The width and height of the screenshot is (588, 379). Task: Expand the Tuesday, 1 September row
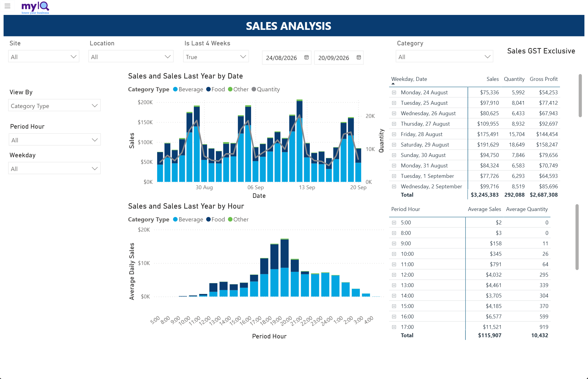[394, 176]
